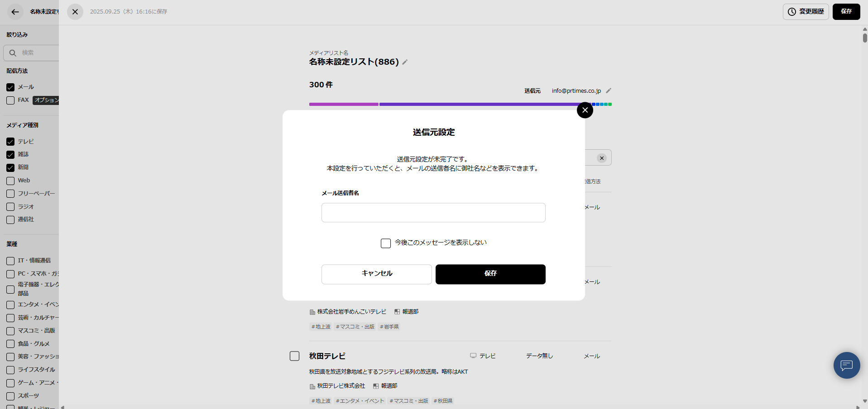
Task: Check Web under メディア種別
Action: click(10, 181)
